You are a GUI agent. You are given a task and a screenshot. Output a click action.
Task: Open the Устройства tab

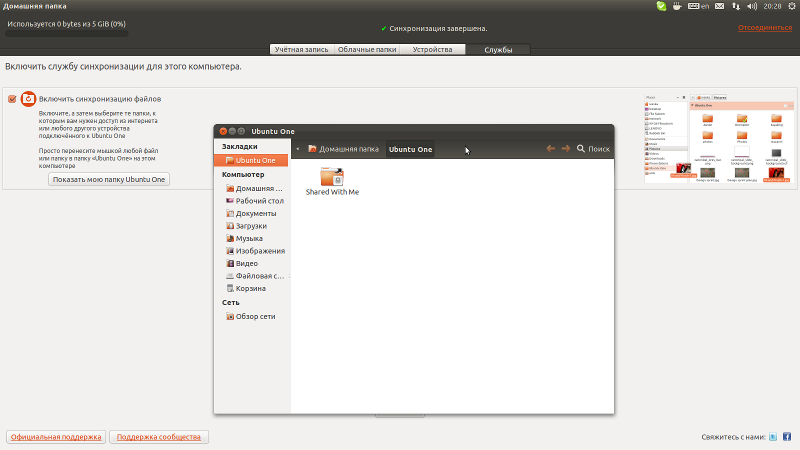pyautogui.click(x=432, y=49)
